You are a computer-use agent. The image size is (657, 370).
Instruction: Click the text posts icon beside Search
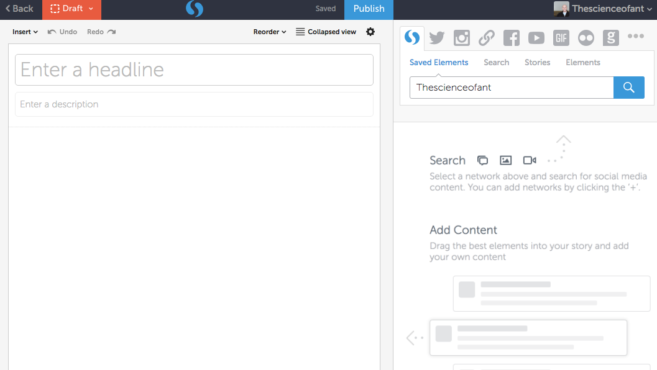click(482, 160)
